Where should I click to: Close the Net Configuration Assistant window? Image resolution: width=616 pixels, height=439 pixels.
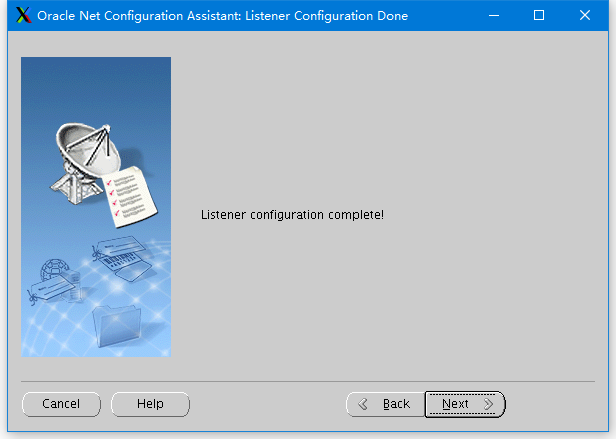click(585, 15)
